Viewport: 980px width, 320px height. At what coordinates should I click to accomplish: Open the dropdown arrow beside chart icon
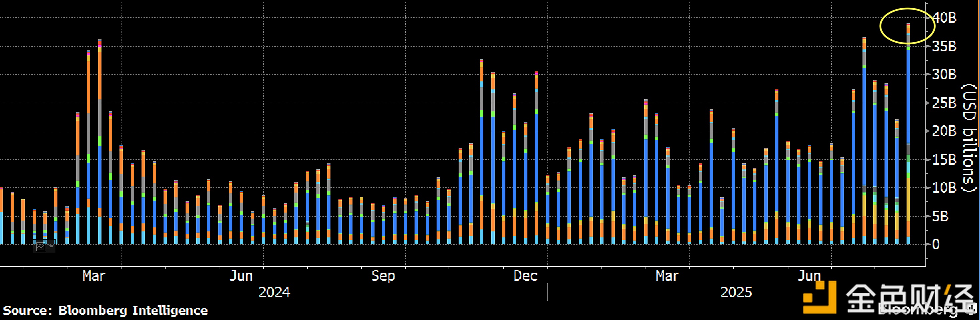click(x=51, y=246)
